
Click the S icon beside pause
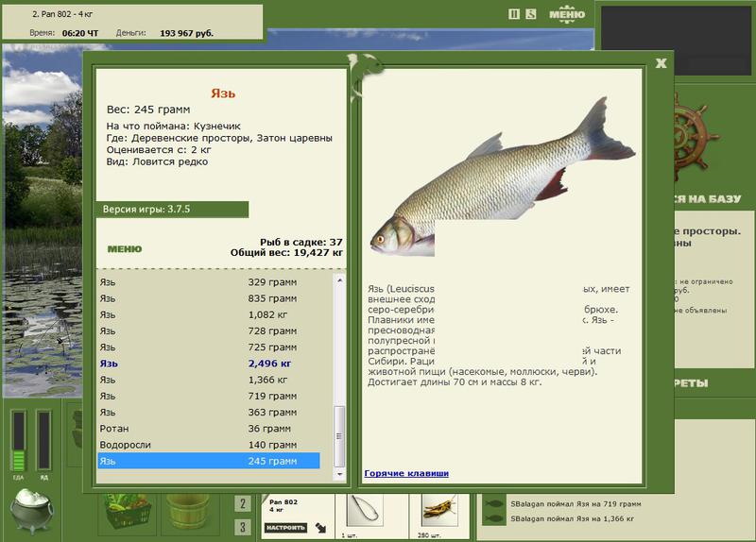[531, 14]
